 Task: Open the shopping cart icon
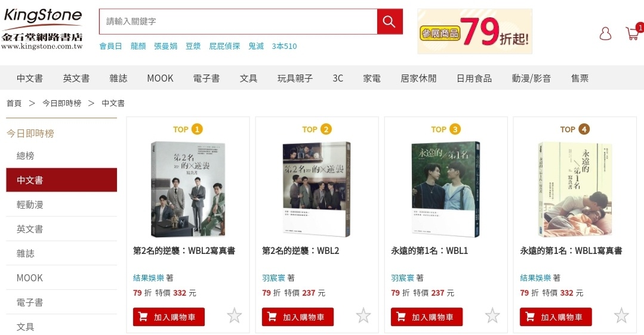[633, 33]
